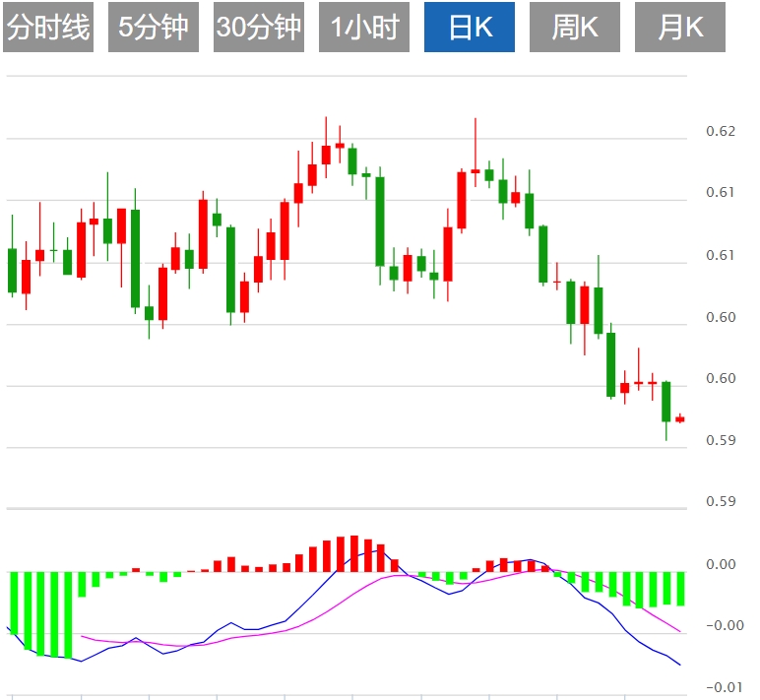Screen dimensions: 760x700
Task: Open the 月K monthly chart
Action: tap(680, 28)
